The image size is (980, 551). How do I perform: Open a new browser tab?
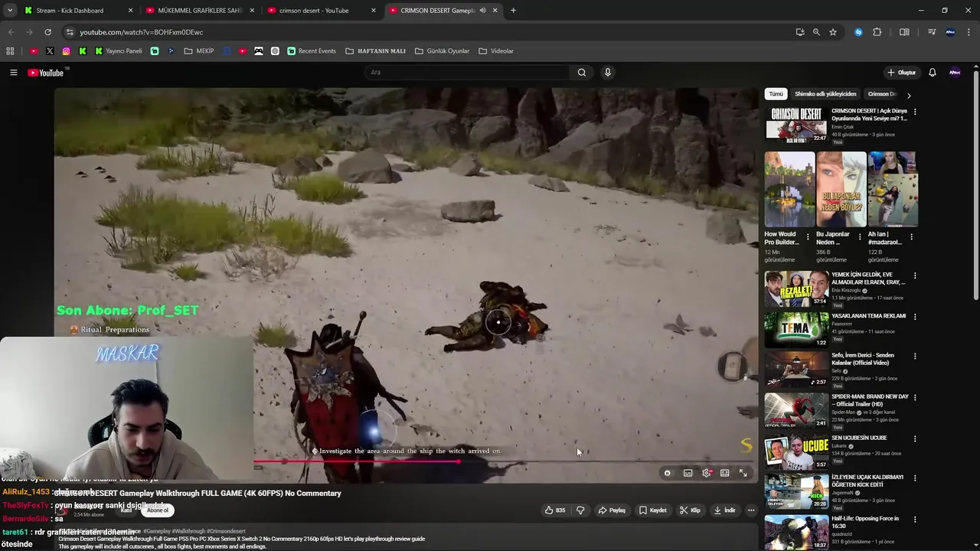click(x=513, y=11)
